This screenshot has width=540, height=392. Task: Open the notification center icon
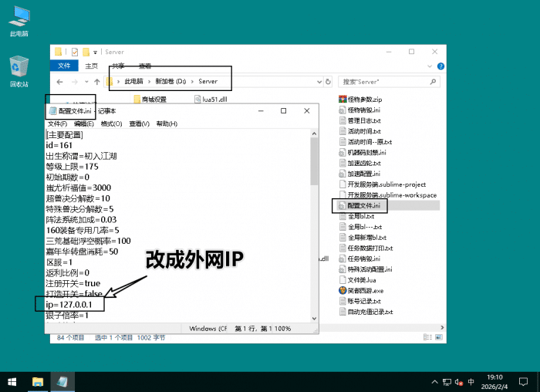[523, 382]
